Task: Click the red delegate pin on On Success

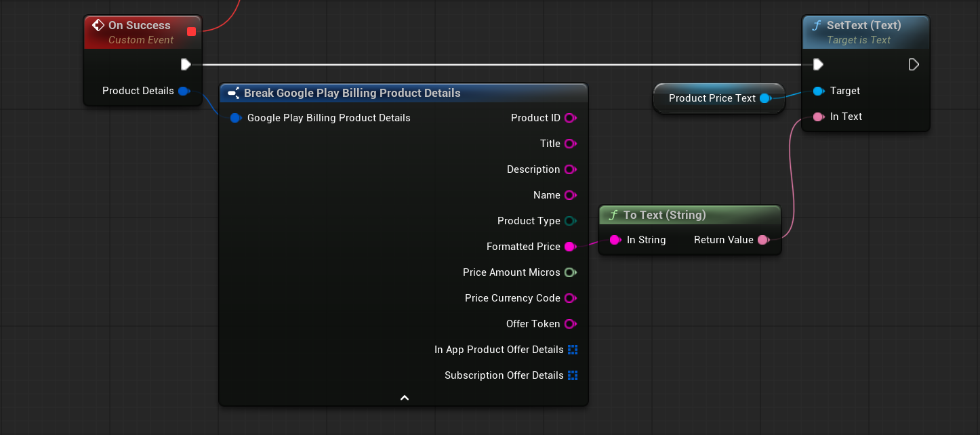Action: [x=191, y=31]
